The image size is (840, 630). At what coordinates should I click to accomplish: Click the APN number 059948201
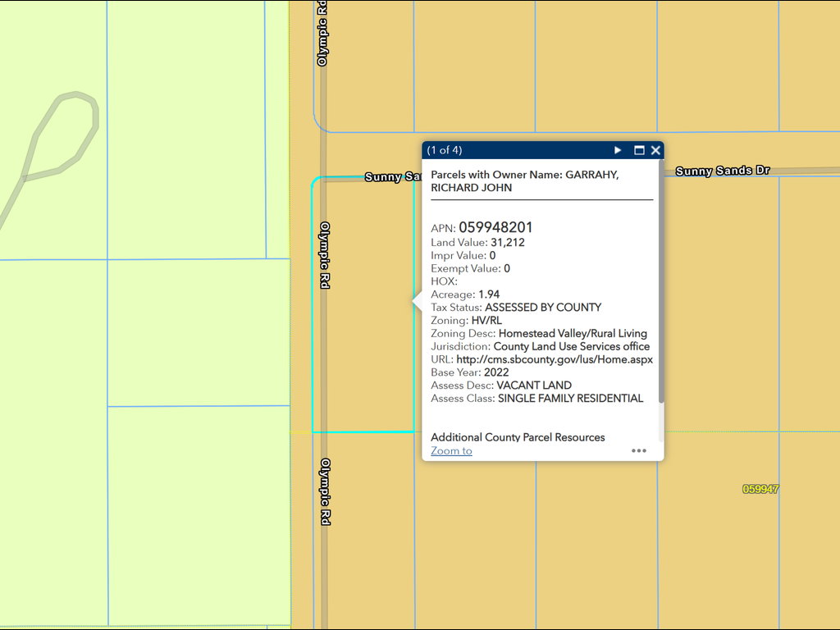tap(495, 227)
